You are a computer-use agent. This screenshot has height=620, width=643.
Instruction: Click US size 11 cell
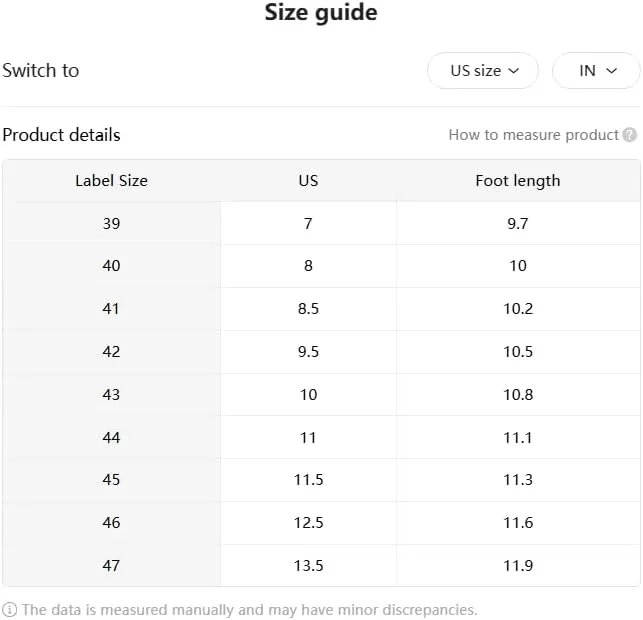coord(308,437)
